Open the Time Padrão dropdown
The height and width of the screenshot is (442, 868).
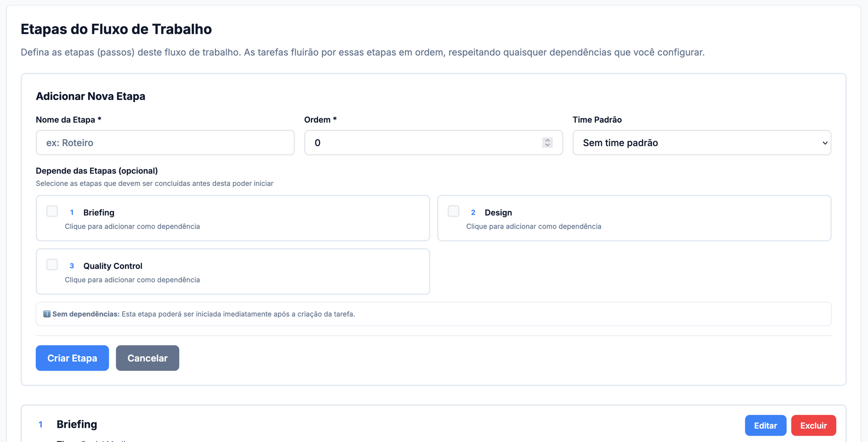(702, 143)
